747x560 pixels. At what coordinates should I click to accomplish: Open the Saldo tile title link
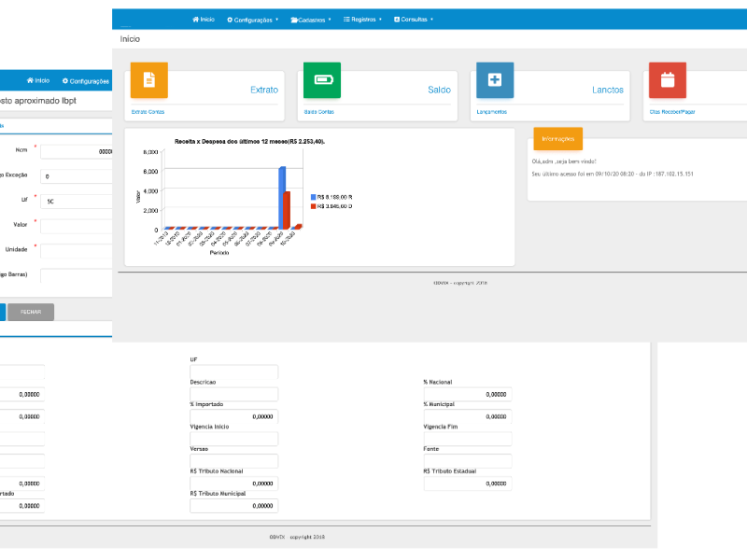pos(439,90)
